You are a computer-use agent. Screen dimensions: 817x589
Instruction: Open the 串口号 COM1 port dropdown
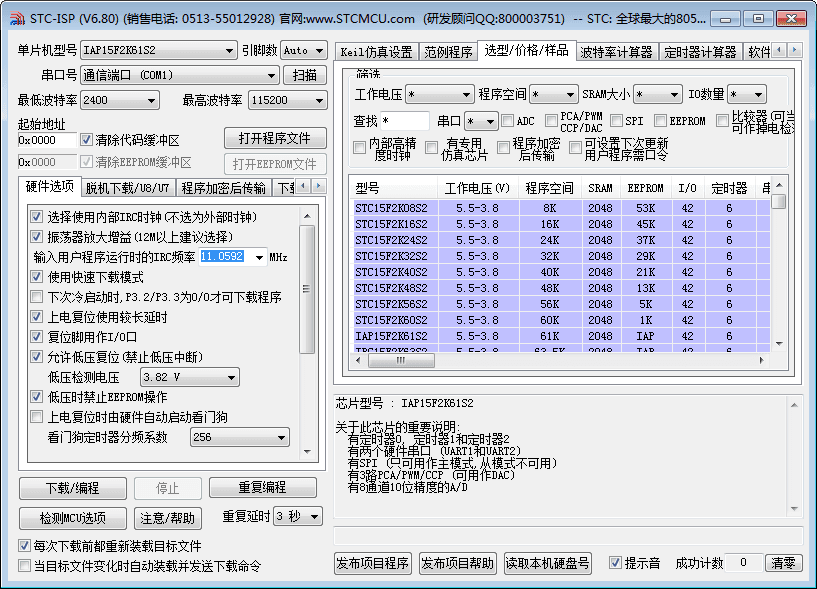180,75
